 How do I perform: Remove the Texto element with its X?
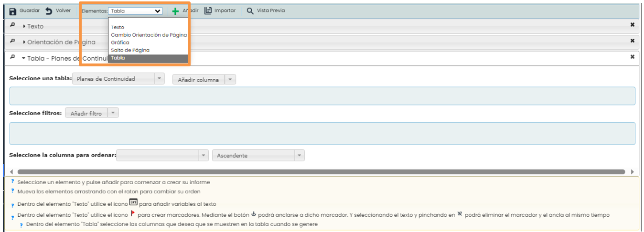633,25
